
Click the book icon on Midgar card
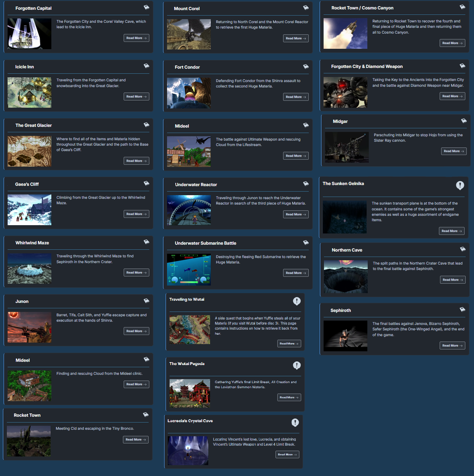point(464,121)
